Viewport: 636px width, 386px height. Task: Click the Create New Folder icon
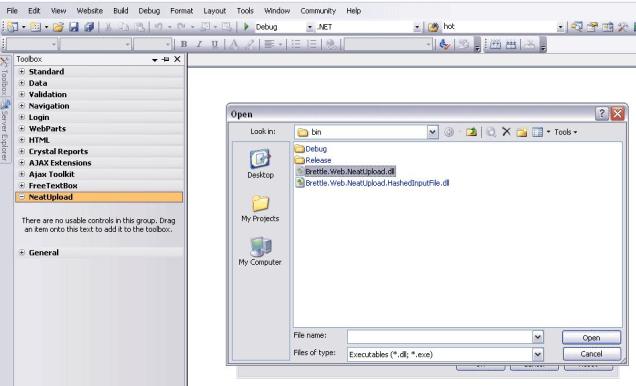522,132
